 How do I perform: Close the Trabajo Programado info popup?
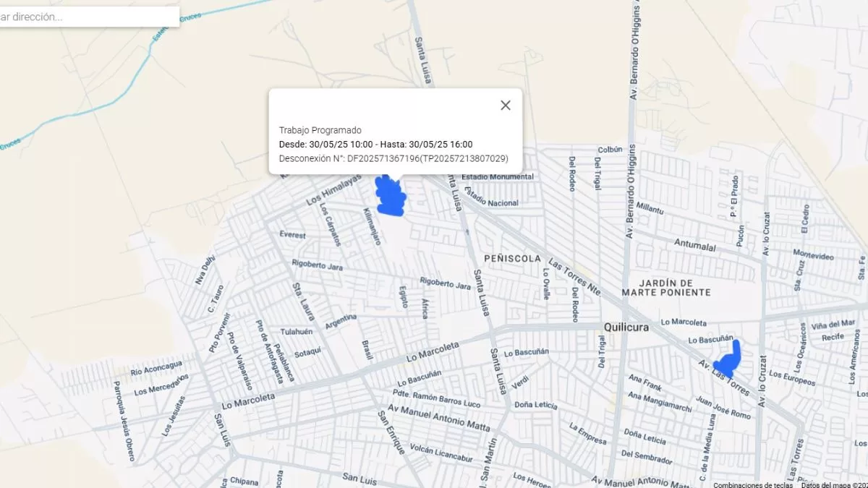[x=506, y=106]
